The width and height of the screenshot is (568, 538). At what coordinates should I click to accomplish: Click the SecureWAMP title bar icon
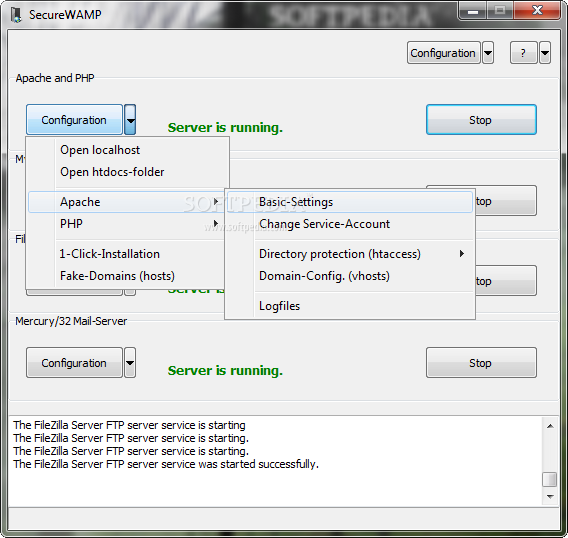[x=16, y=15]
